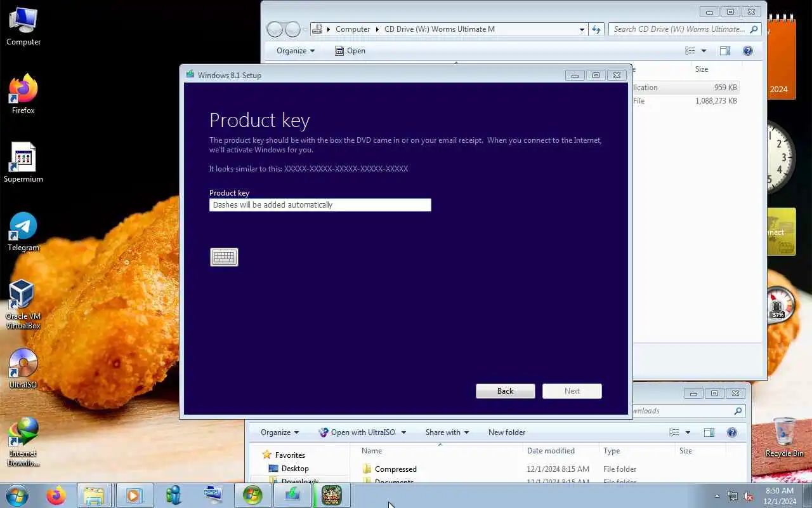Show hidden system tray icons arrow
The height and width of the screenshot is (508, 812).
tap(717, 496)
